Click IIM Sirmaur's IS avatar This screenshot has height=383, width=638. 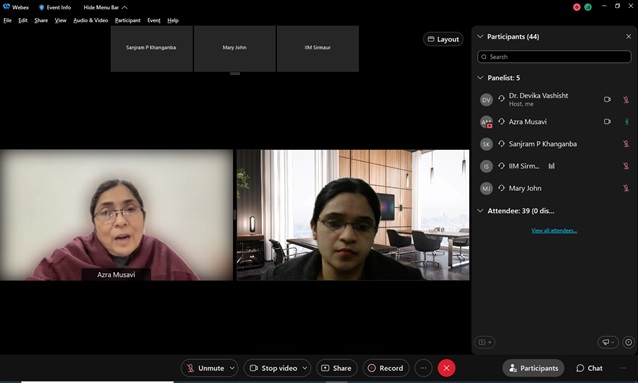point(486,166)
